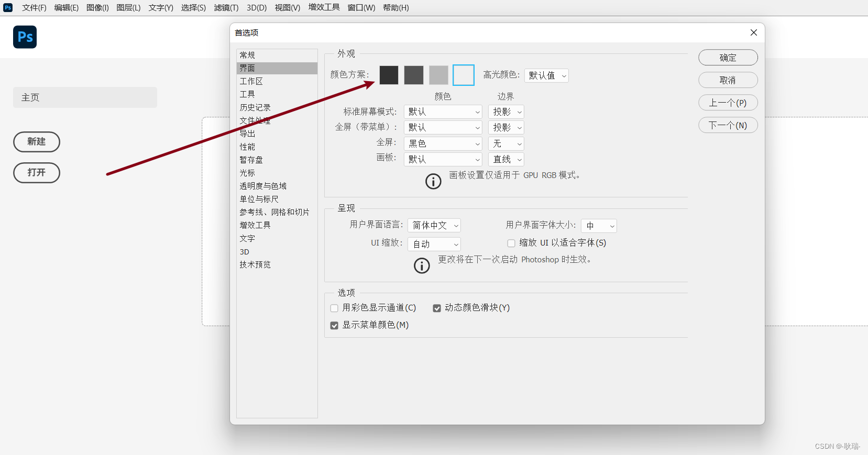Uncheck 动态颜色滑块(Y) checkbox

(437, 308)
